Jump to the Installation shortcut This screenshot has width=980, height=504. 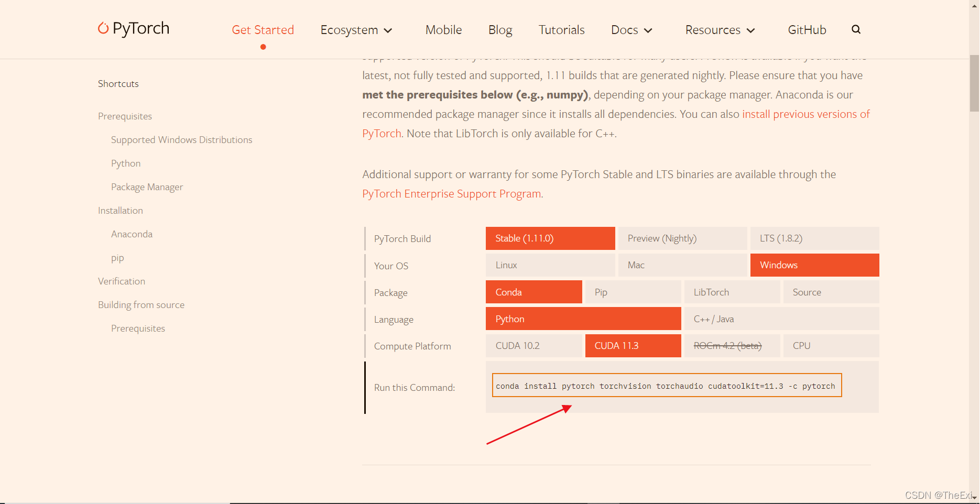pyautogui.click(x=120, y=211)
